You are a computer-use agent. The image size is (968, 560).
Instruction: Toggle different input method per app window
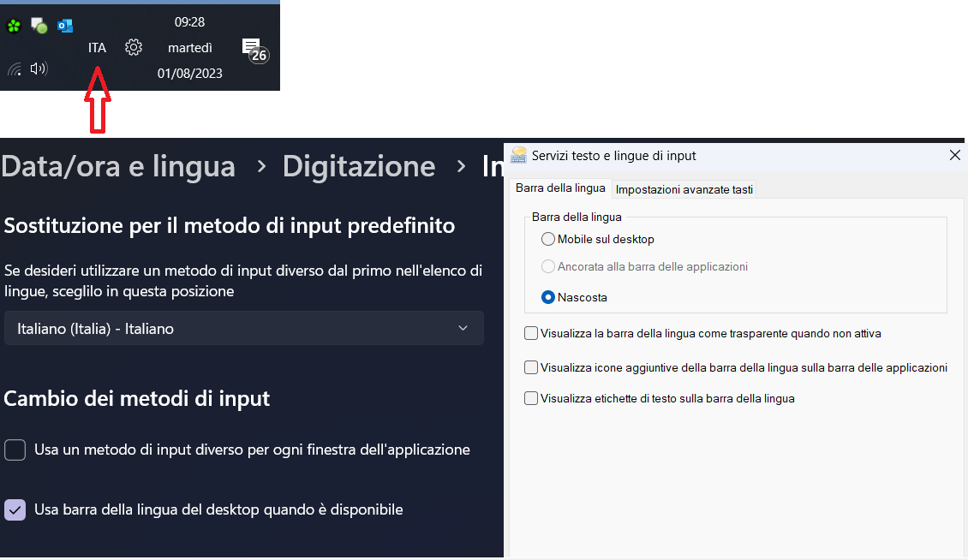pos(15,450)
